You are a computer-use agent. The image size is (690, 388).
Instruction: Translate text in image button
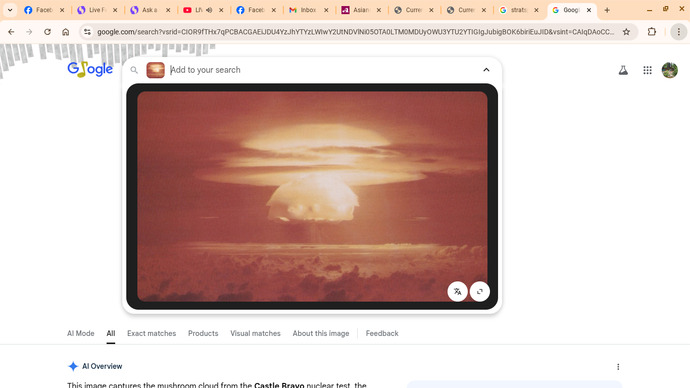click(x=457, y=291)
